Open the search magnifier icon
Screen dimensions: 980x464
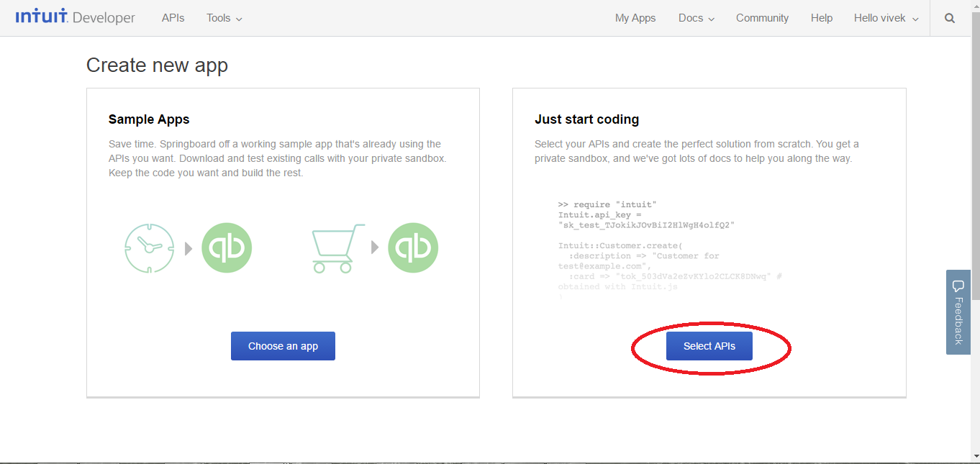[x=950, y=18]
